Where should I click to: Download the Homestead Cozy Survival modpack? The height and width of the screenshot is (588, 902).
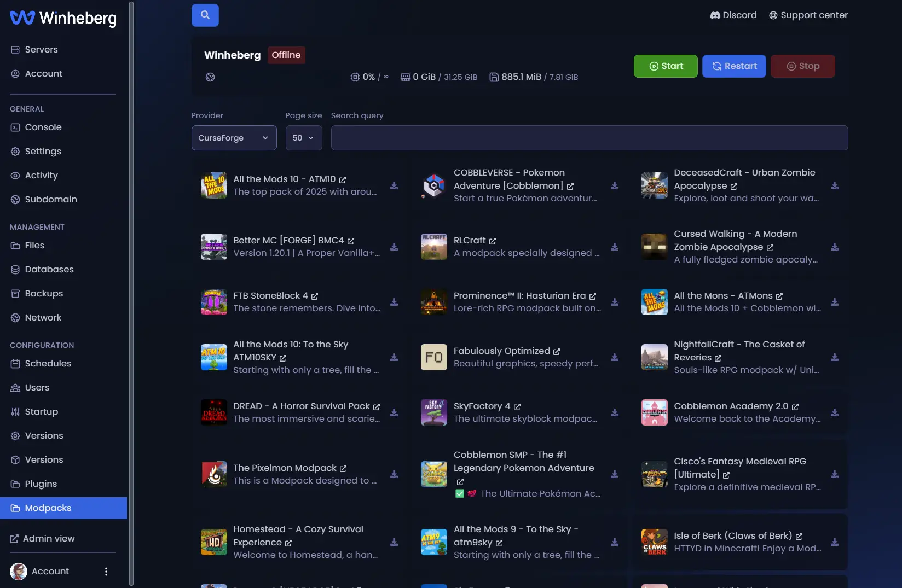point(394,542)
